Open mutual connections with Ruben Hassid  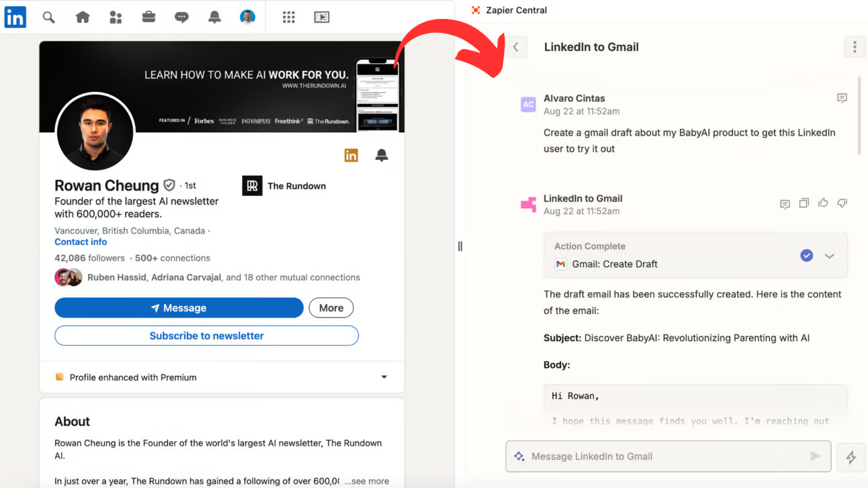[x=223, y=277]
